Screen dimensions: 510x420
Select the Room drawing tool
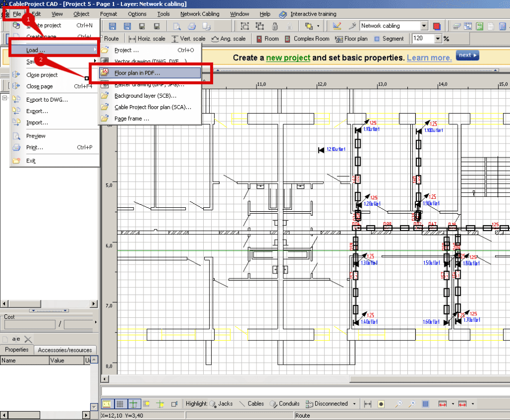267,39
